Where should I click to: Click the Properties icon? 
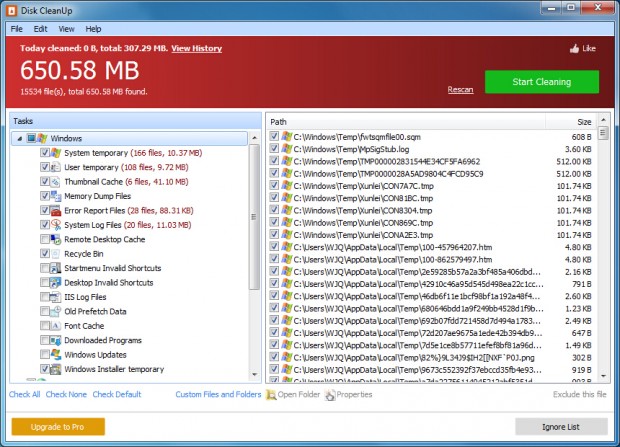pos(330,395)
